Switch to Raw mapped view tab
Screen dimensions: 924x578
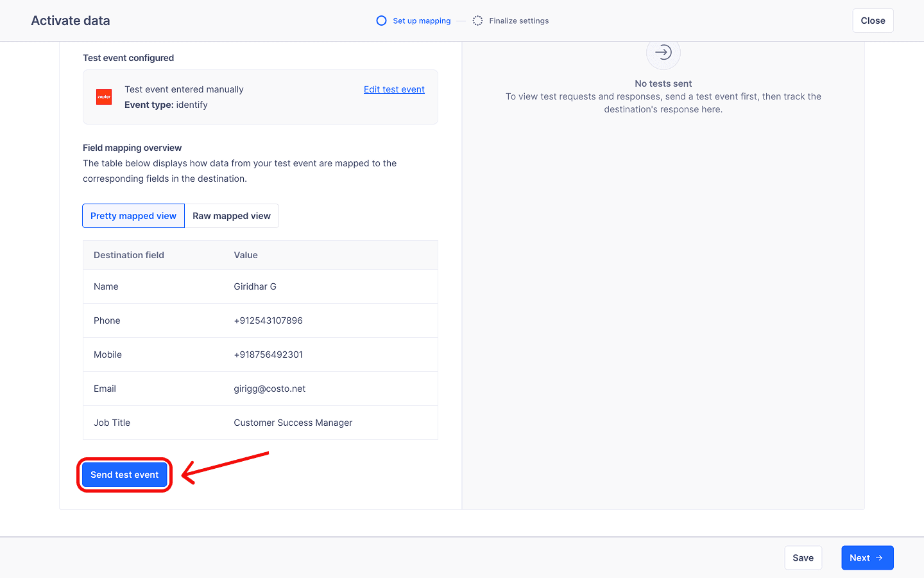[232, 216]
